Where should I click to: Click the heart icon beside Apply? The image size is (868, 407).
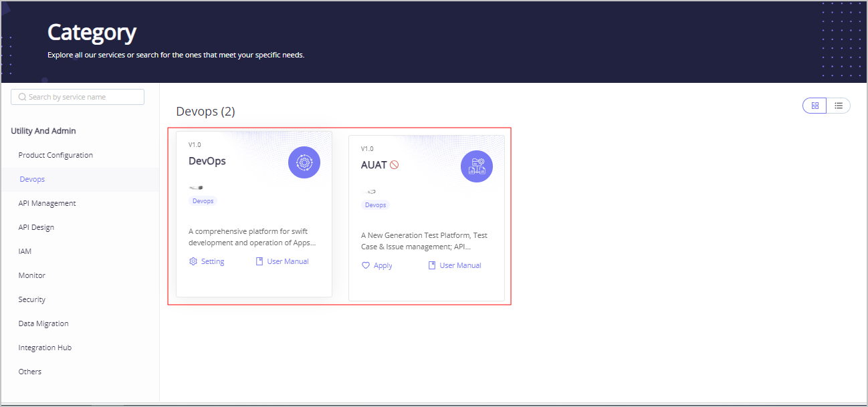click(366, 265)
